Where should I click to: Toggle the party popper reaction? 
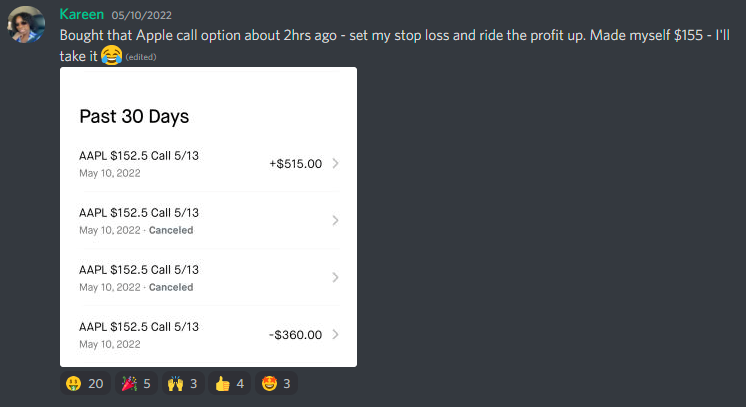[x=136, y=384]
